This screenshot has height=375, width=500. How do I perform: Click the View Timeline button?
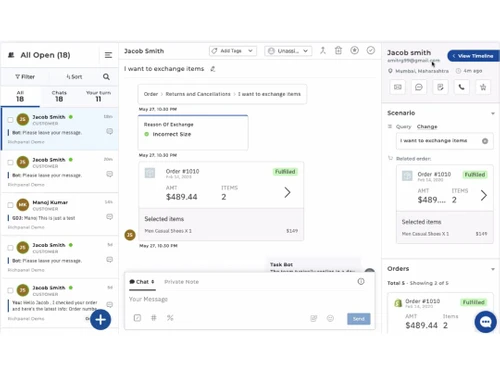473,56
